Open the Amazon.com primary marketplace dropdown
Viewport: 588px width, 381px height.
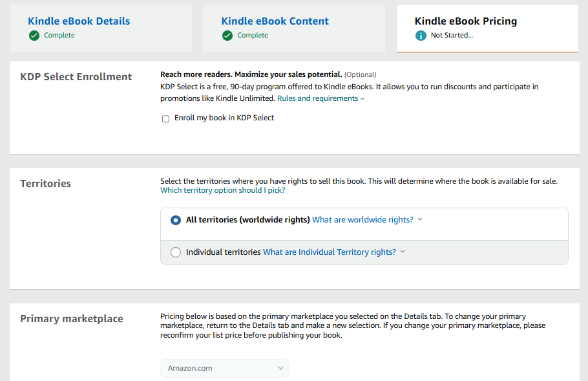[x=224, y=368]
